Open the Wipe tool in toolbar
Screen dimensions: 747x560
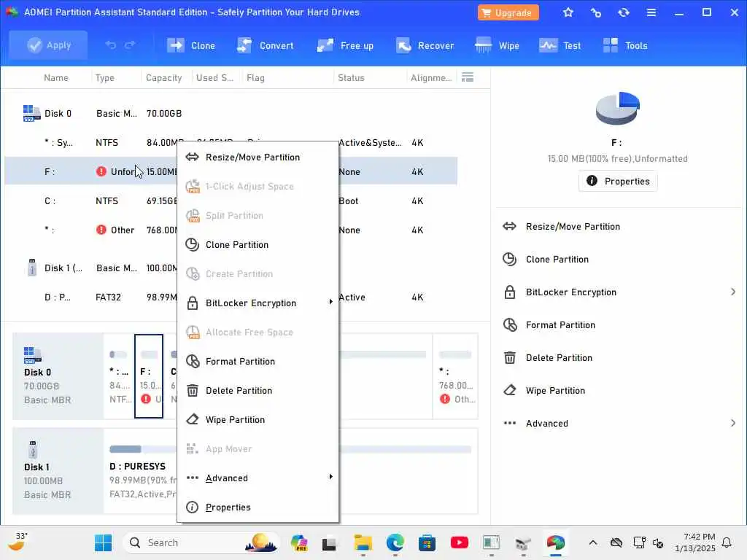497,46
